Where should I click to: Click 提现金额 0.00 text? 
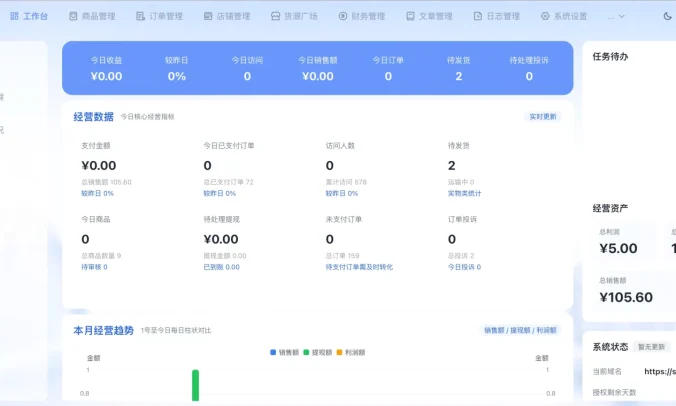225,256
